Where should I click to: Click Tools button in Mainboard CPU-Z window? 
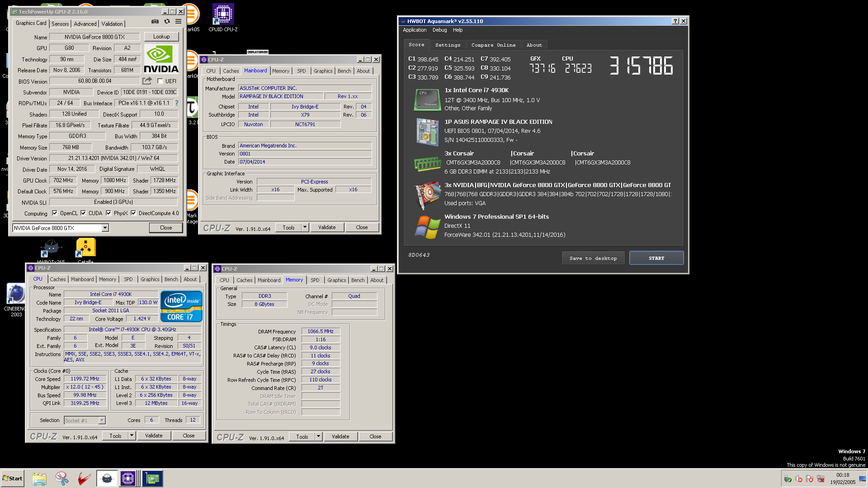coord(288,227)
